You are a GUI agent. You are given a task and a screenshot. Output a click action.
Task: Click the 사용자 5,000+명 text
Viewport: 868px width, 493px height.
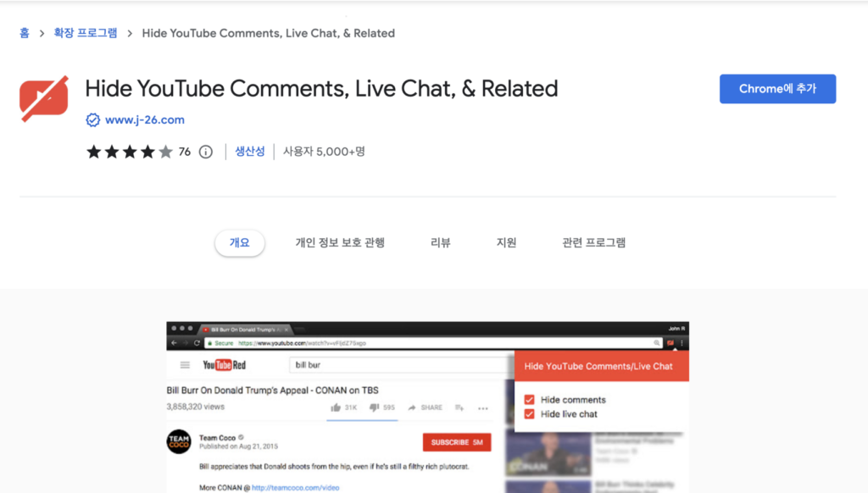pyautogui.click(x=324, y=152)
